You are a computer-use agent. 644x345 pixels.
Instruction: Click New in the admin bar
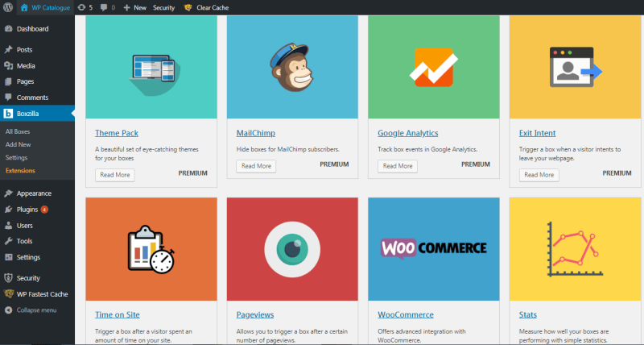tap(140, 7)
